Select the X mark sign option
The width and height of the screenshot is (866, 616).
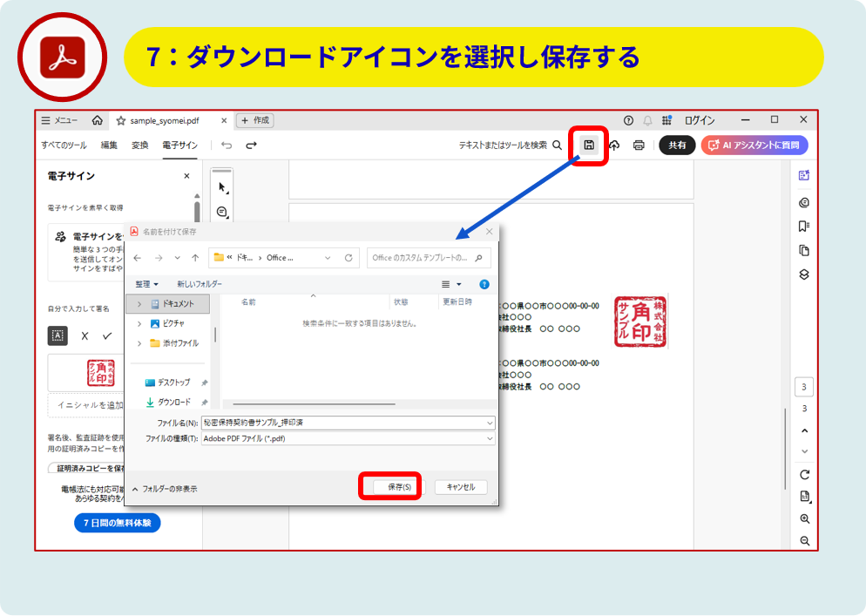click(85, 335)
